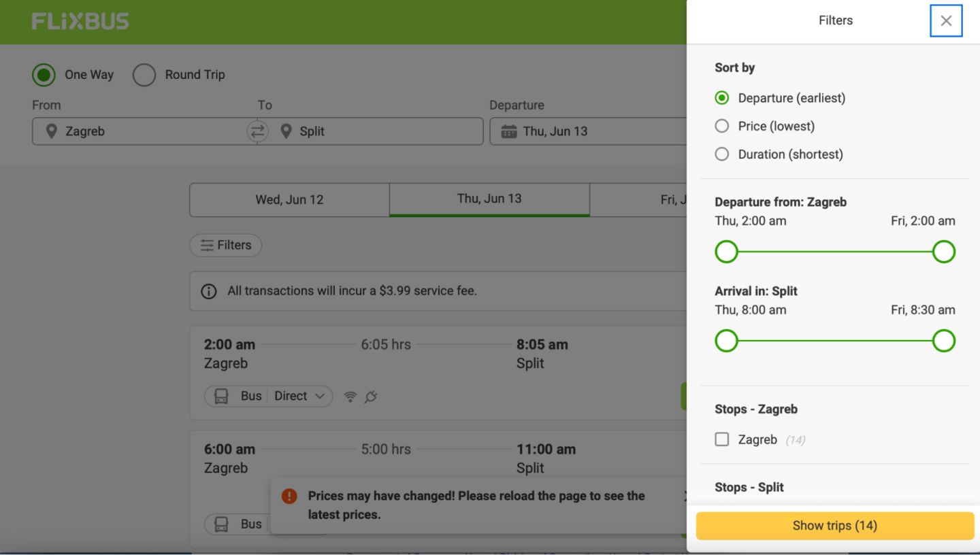This screenshot has height=555, width=980.
Task: Click the calendar icon in the Departure field
Action: (x=508, y=131)
